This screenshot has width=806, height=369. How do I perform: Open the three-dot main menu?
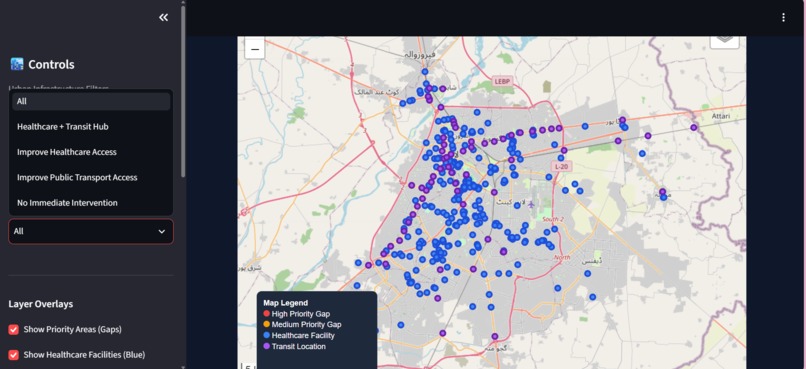tap(783, 17)
